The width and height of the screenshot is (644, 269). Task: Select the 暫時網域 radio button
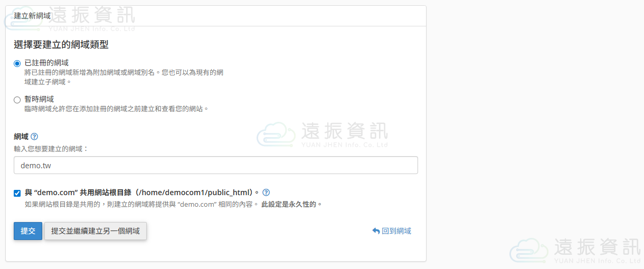(x=17, y=100)
